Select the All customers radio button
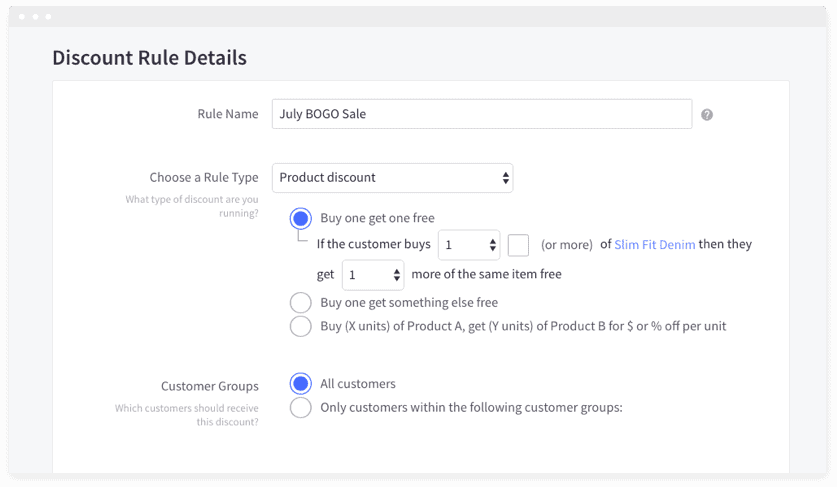 [300, 384]
